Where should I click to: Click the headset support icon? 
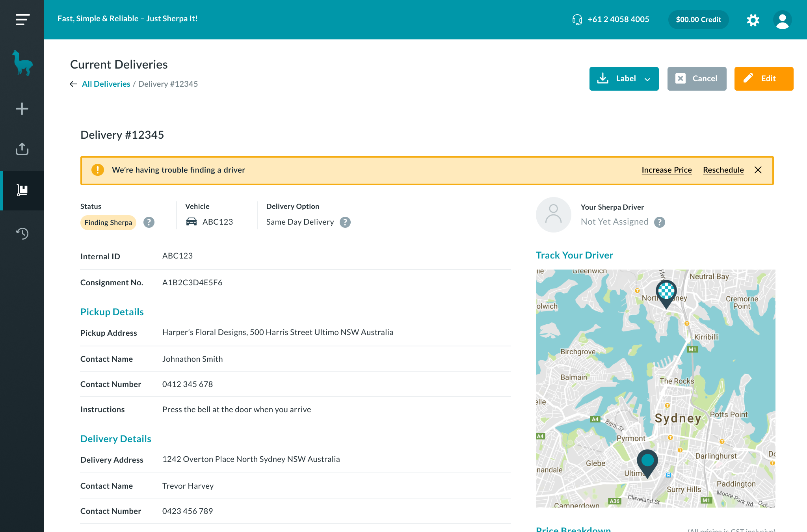point(577,19)
